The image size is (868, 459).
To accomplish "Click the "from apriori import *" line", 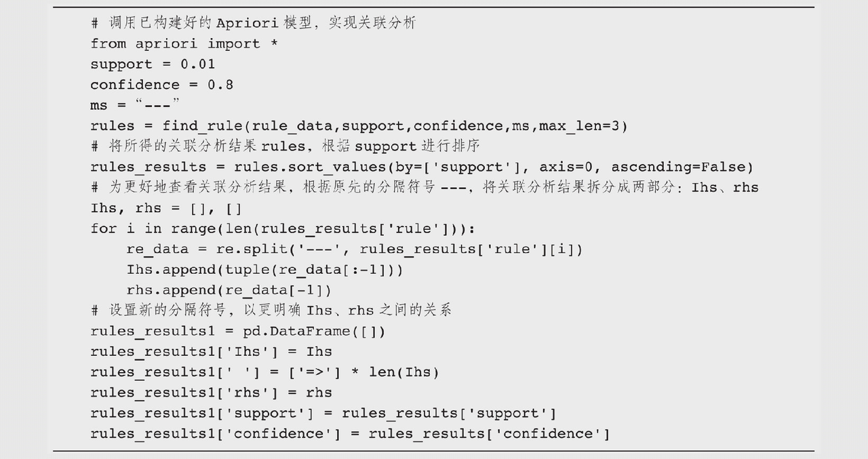I will (x=175, y=43).
